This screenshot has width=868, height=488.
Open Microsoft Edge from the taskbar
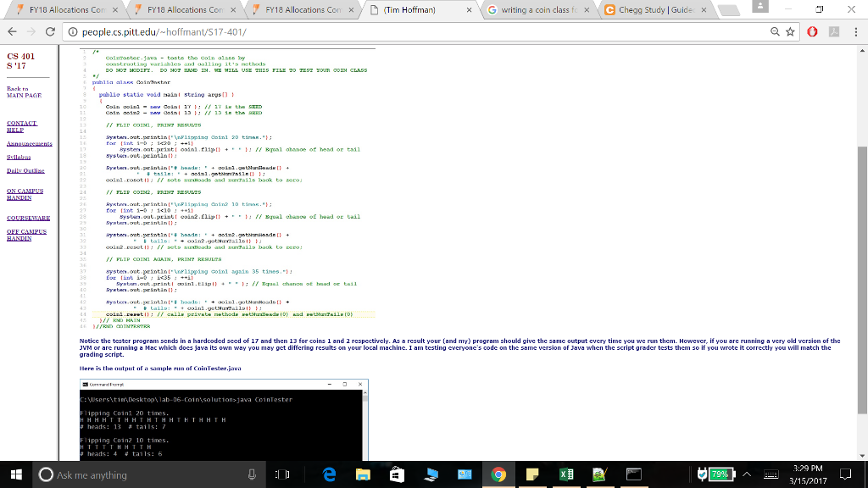(330, 475)
